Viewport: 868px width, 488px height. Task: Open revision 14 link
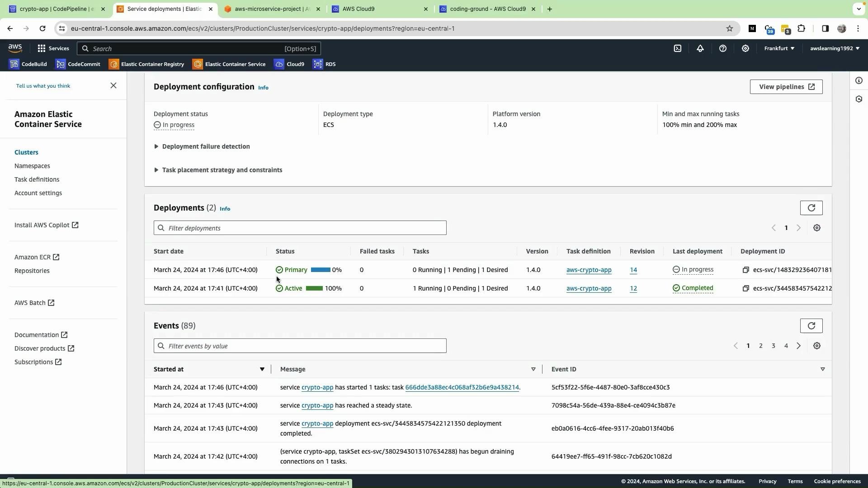(633, 270)
